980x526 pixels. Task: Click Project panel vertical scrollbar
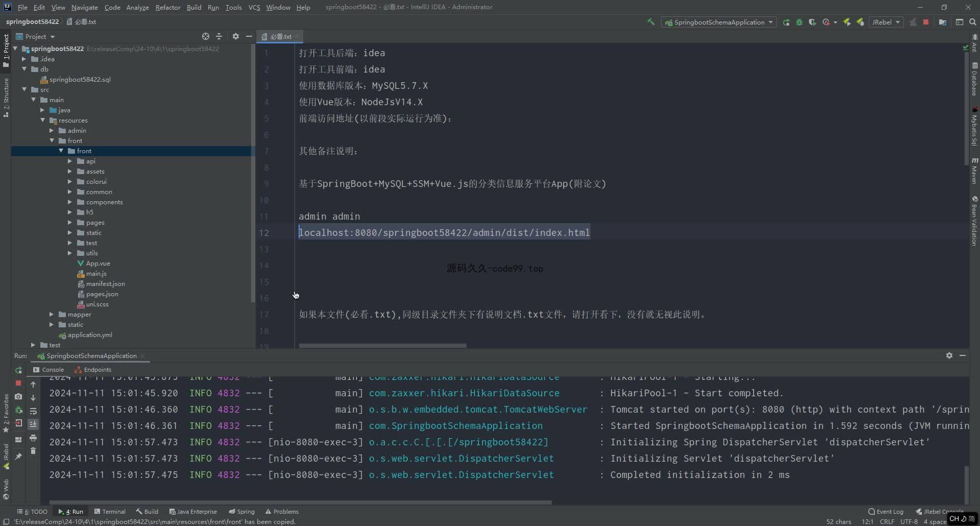coord(253,174)
